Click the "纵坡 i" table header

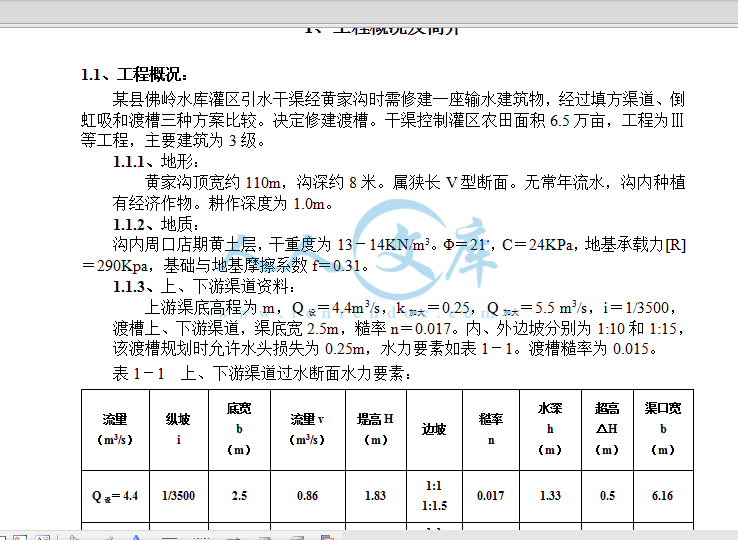[178, 429]
